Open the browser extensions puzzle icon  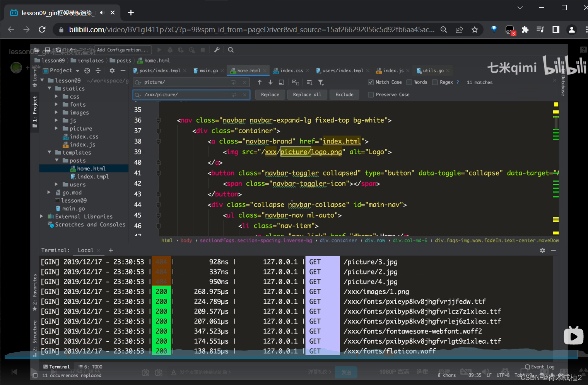pos(525,30)
